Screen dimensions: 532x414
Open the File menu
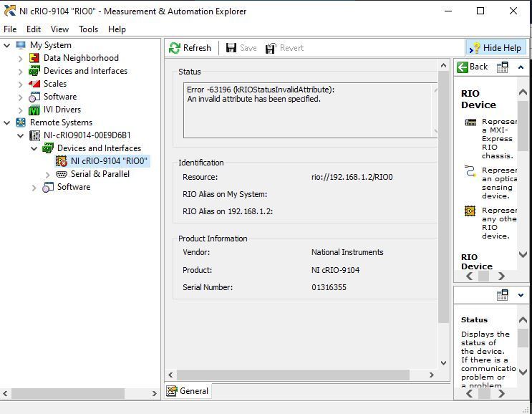(x=10, y=29)
